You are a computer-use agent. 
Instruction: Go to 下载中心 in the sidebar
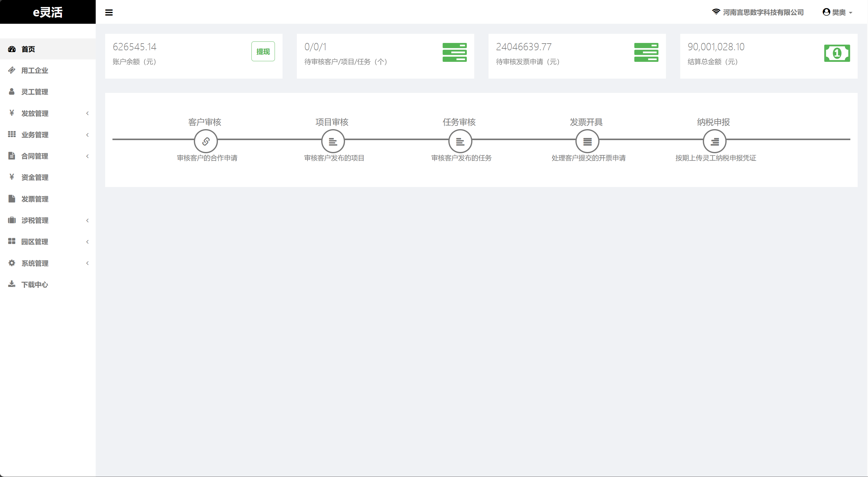click(x=35, y=285)
